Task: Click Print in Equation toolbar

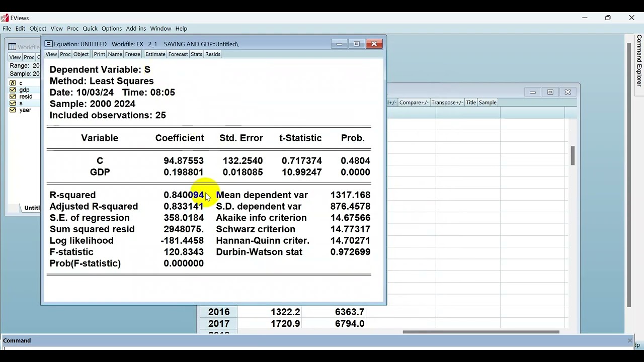Action: click(x=100, y=54)
